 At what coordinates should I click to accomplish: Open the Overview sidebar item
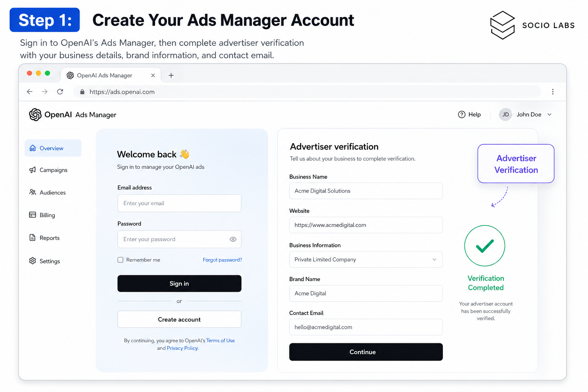(53, 148)
